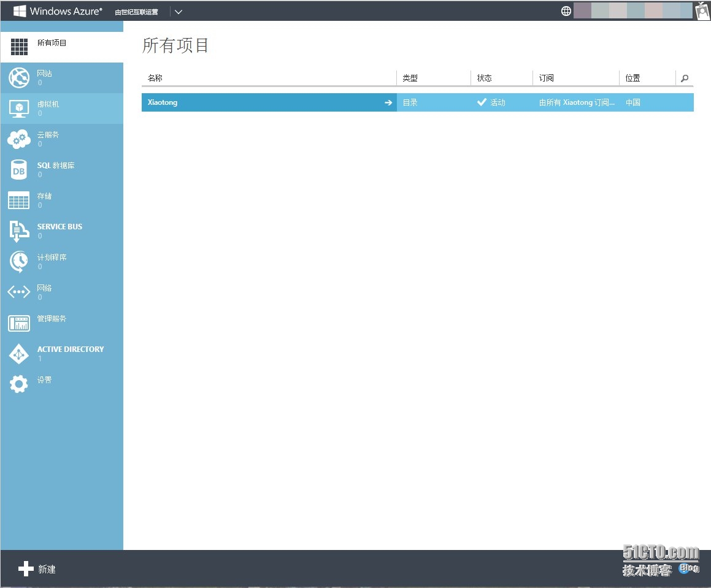Open the 云服务 (Cloud Services) section

click(19, 139)
